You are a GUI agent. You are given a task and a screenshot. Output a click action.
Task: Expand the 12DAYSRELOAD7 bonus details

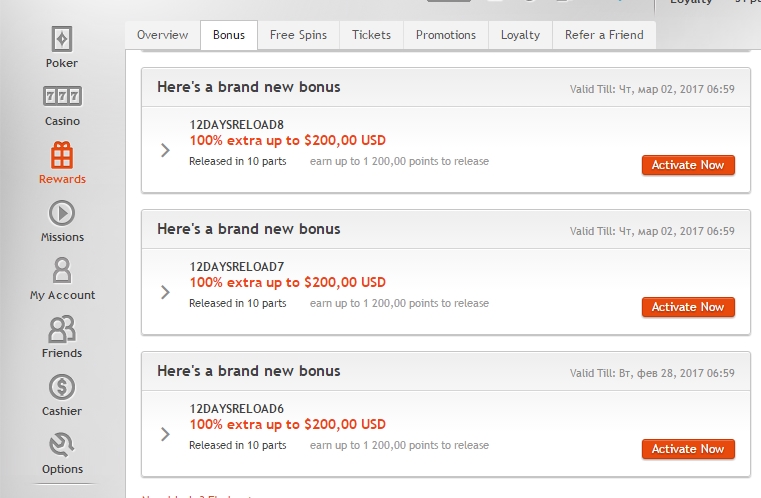165,292
